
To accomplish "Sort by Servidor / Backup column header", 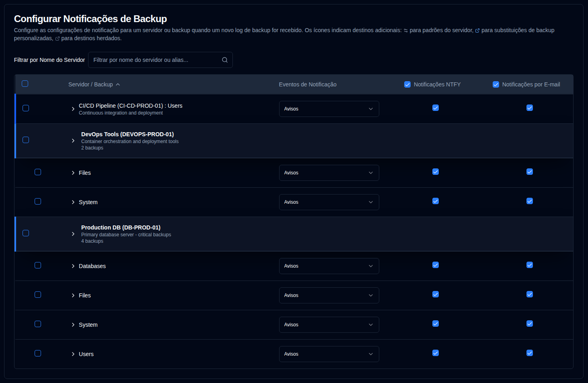I will click(94, 84).
